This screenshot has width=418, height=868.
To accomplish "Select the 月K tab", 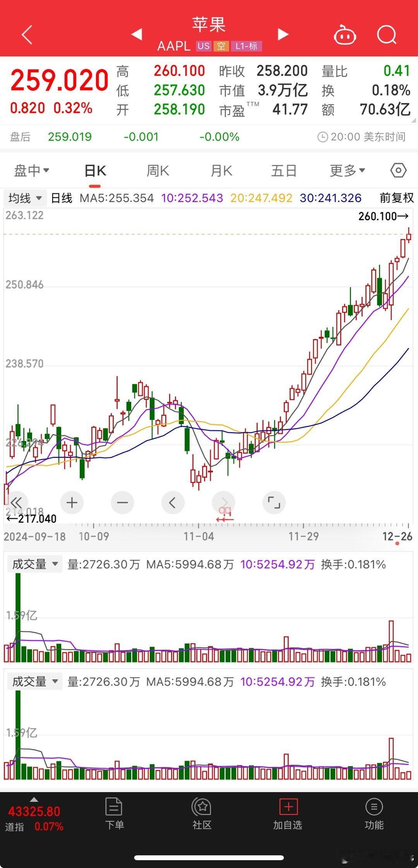I will pos(221,171).
